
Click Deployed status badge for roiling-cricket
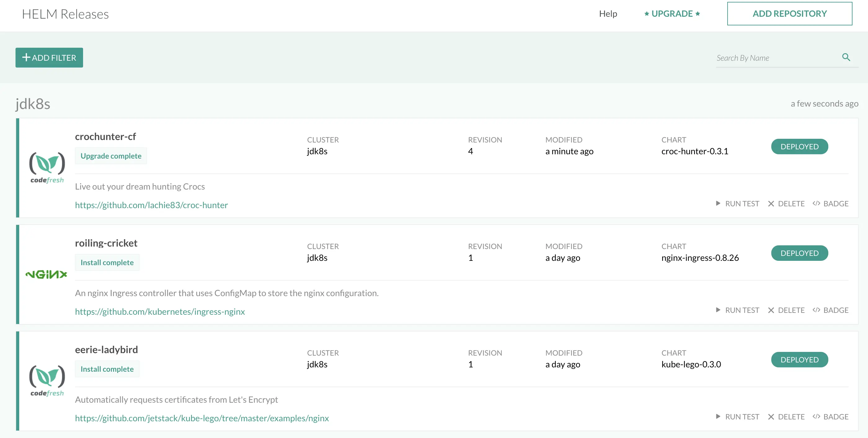[x=799, y=253]
